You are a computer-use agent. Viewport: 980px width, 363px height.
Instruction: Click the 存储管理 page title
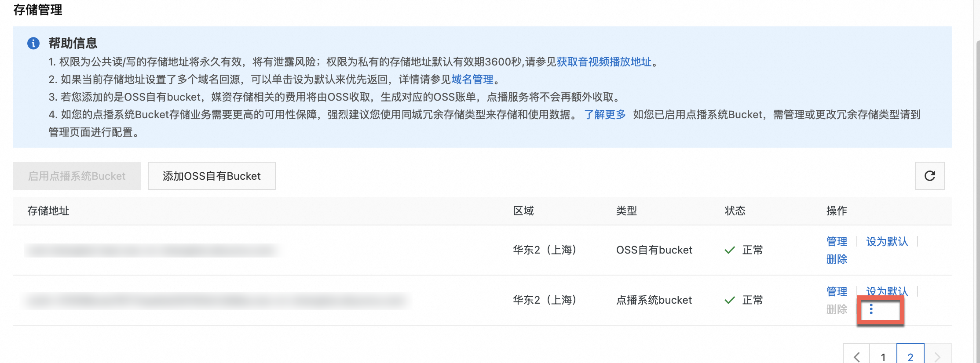pos(38,10)
